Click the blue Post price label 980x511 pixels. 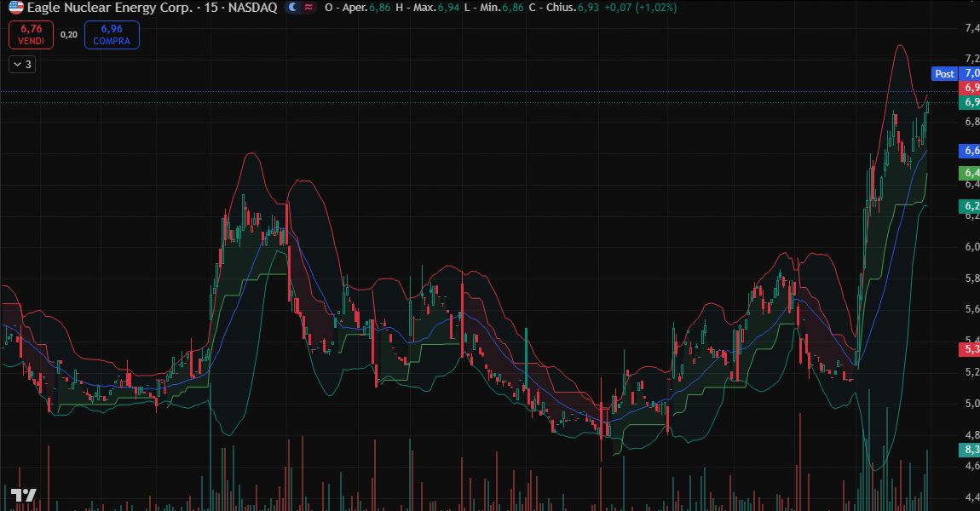coord(944,74)
